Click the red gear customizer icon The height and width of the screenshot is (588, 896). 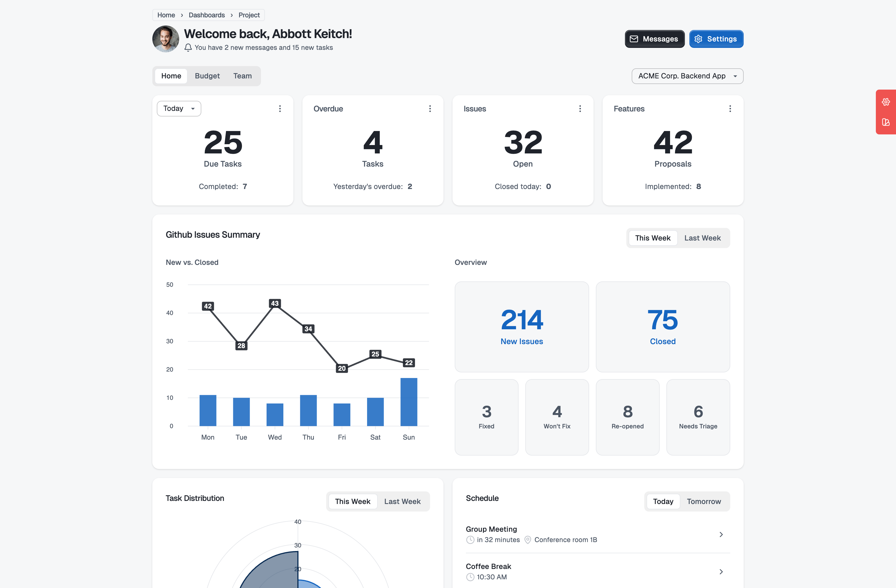pyautogui.click(x=885, y=102)
